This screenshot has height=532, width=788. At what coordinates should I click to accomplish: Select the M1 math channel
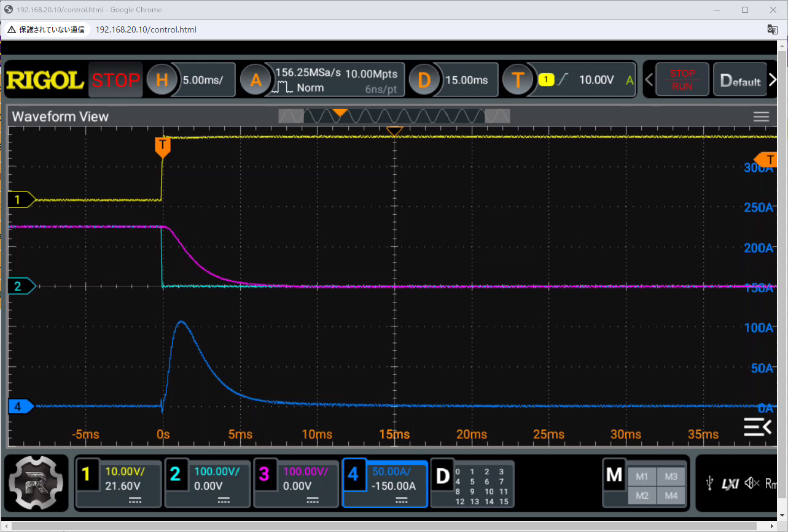pos(642,476)
